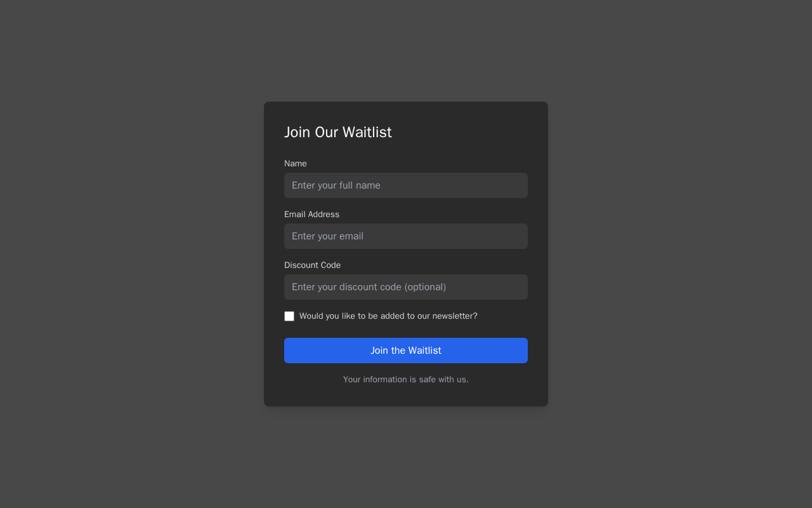Click the word "Code" in the discount label
Screen dimensions: 812x508
[x=331, y=265]
